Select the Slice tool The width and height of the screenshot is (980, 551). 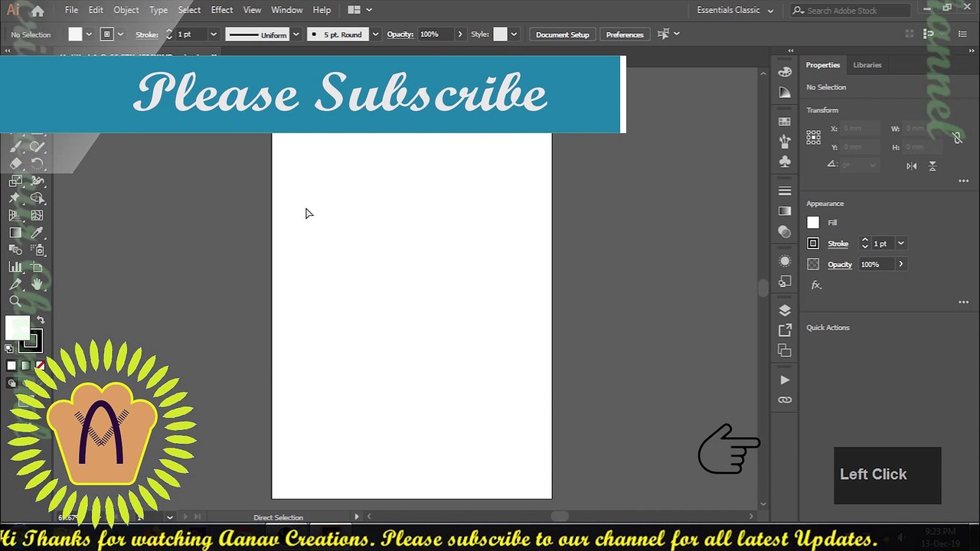(x=15, y=284)
